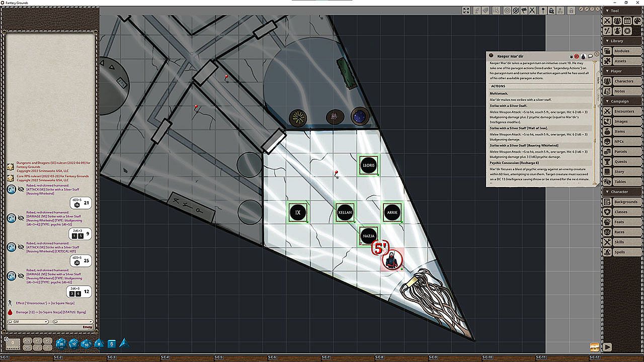
Task: Collapse the Player section header
Action: [622, 71]
